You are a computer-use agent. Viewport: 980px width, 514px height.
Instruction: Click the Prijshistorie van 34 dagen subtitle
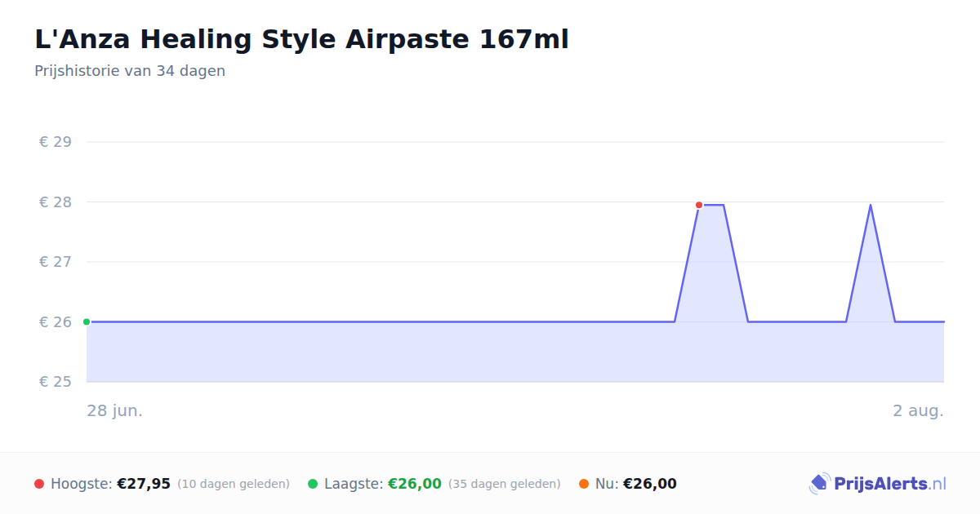(x=130, y=71)
